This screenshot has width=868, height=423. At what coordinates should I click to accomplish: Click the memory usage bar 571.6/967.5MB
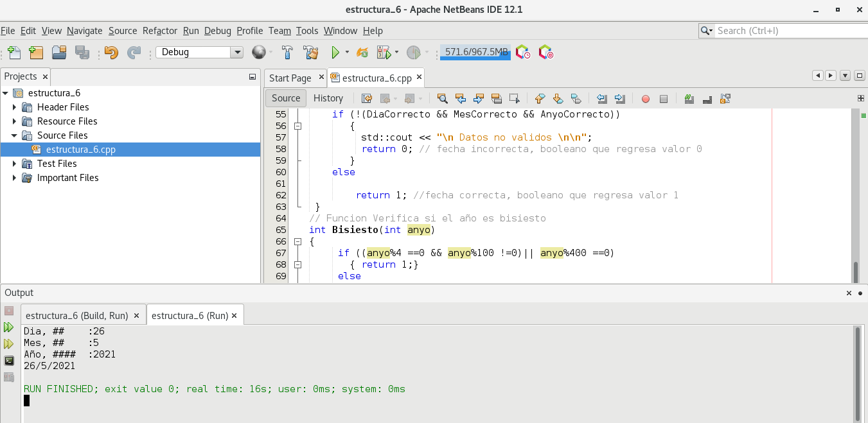[475, 52]
